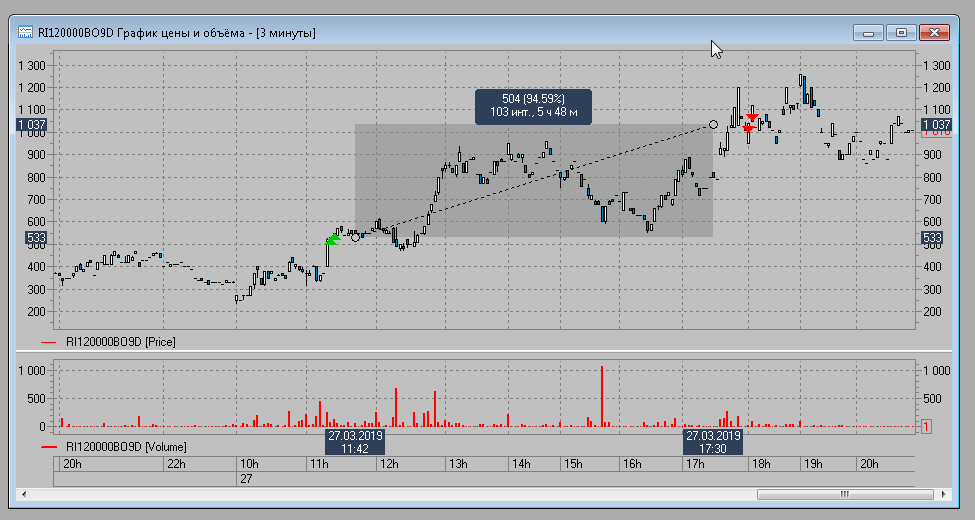Minimize the chart window
Screen dimensions: 975x520
[x=870, y=33]
